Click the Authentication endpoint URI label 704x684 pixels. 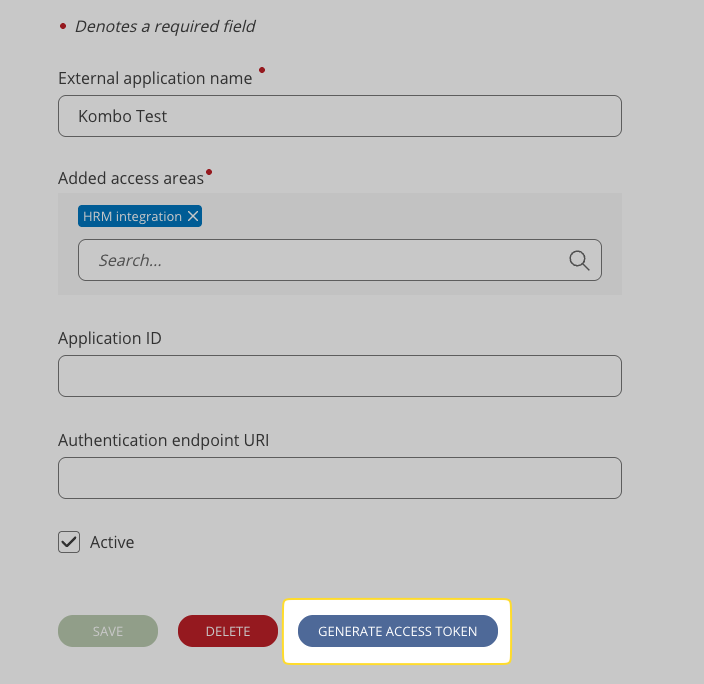point(164,440)
